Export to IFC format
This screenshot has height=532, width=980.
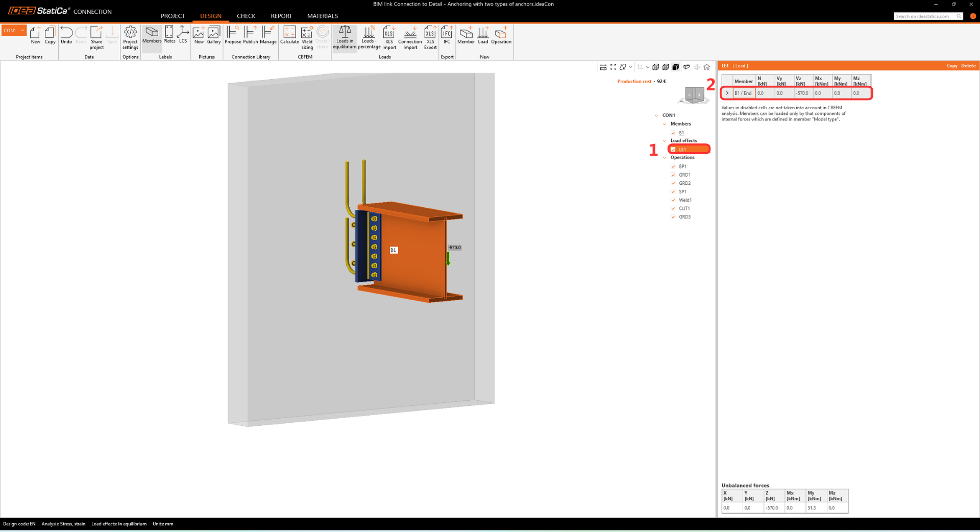point(447,36)
